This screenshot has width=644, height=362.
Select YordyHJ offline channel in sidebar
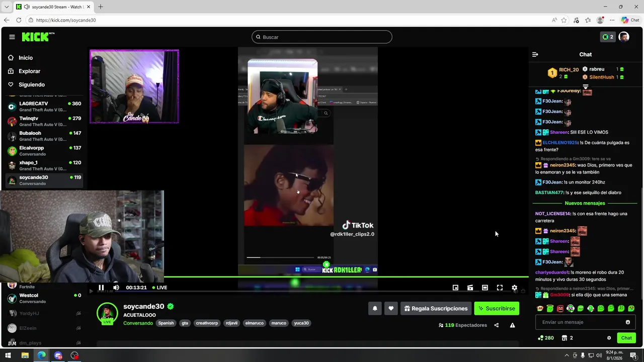coord(44,313)
